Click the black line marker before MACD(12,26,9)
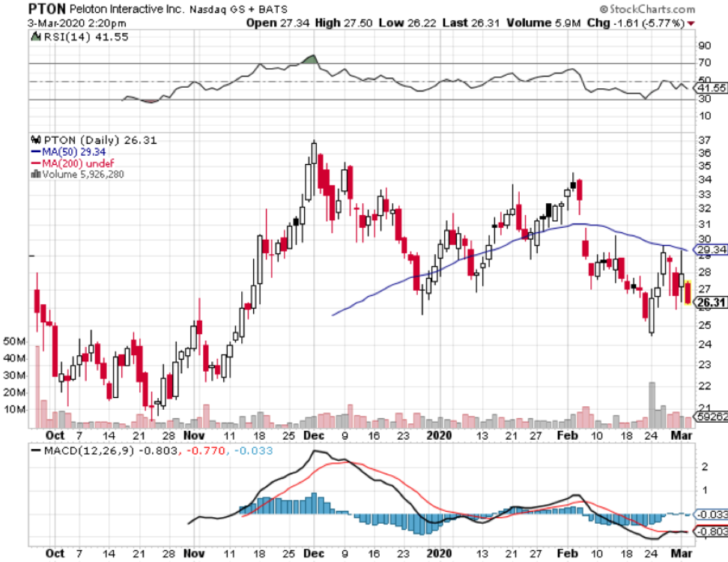This screenshot has width=728, height=562. point(36,450)
